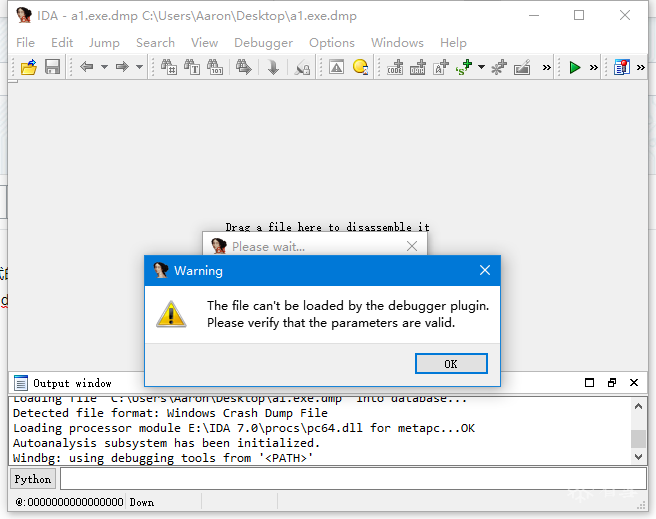This screenshot has width=656, height=519.
Task: Open the View menu
Action: pos(205,43)
